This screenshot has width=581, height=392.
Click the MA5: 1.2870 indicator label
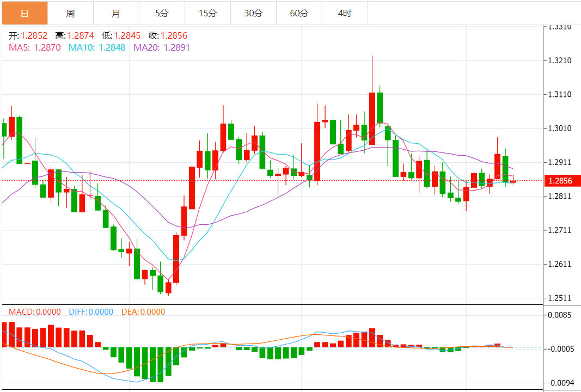35,47
